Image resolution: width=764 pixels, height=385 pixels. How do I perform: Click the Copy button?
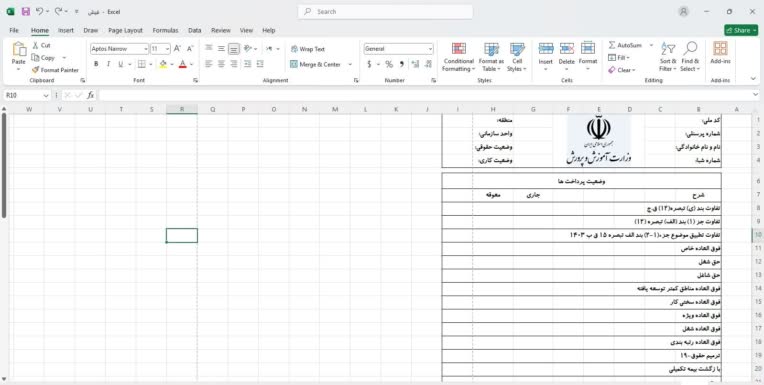pyautogui.click(x=44, y=58)
